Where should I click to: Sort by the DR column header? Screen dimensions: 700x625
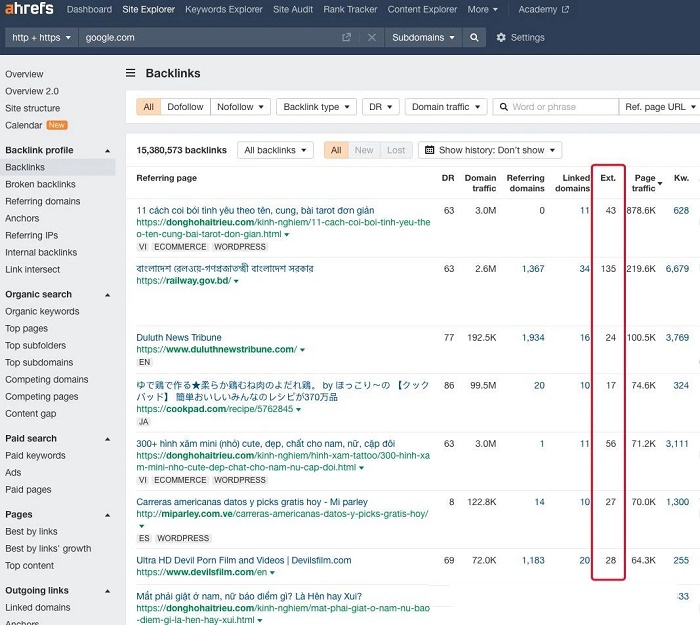click(x=448, y=178)
